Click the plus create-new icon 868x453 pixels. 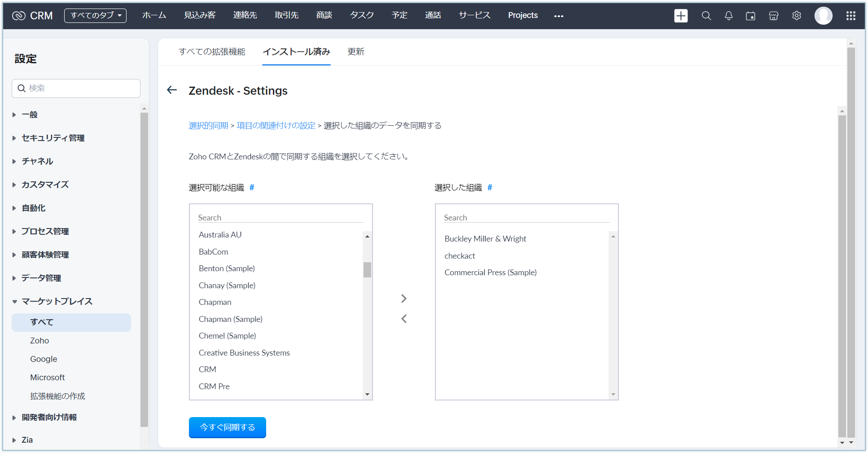coord(681,16)
